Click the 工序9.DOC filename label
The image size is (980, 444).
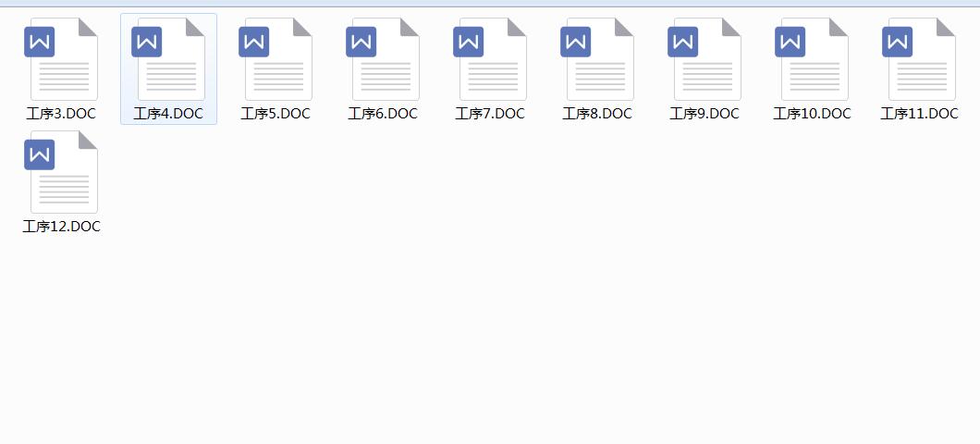[705, 114]
